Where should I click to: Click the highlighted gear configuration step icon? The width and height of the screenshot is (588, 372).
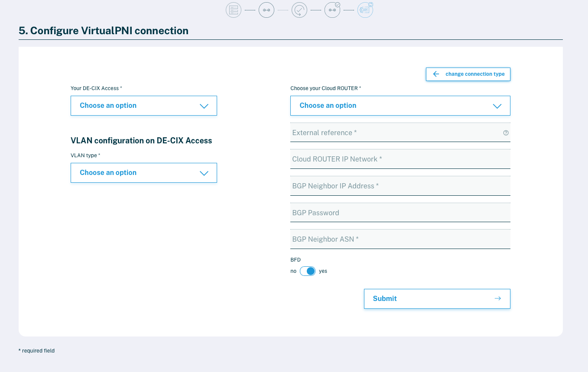tap(365, 10)
